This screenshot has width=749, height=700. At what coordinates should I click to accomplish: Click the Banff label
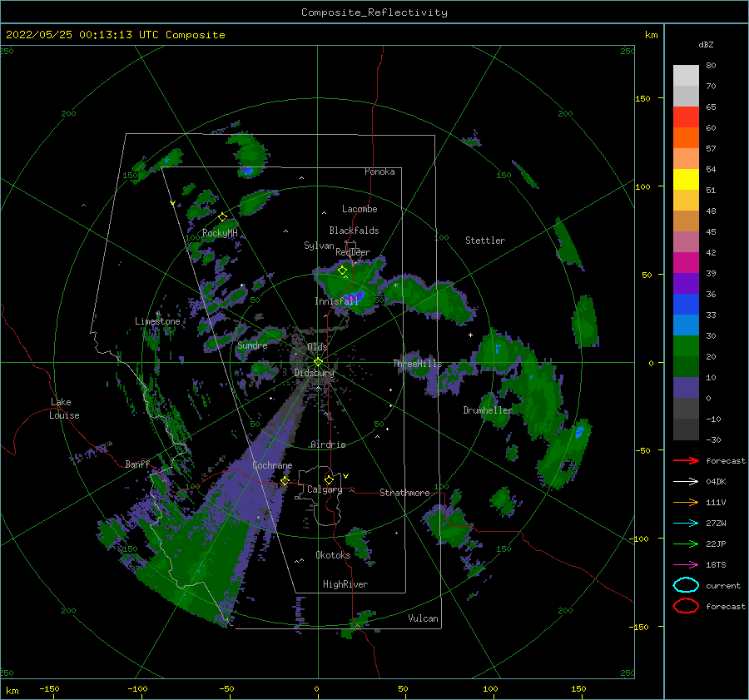click(x=137, y=464)
